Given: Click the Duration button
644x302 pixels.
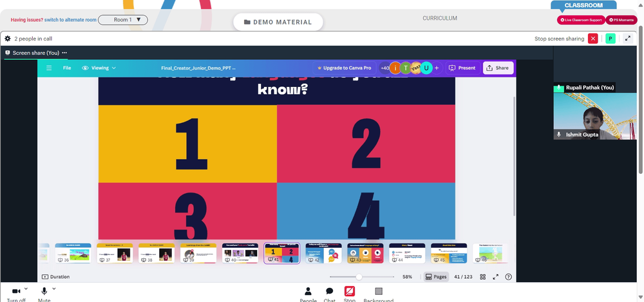Looking at the screenshot, I should point(56,277).
